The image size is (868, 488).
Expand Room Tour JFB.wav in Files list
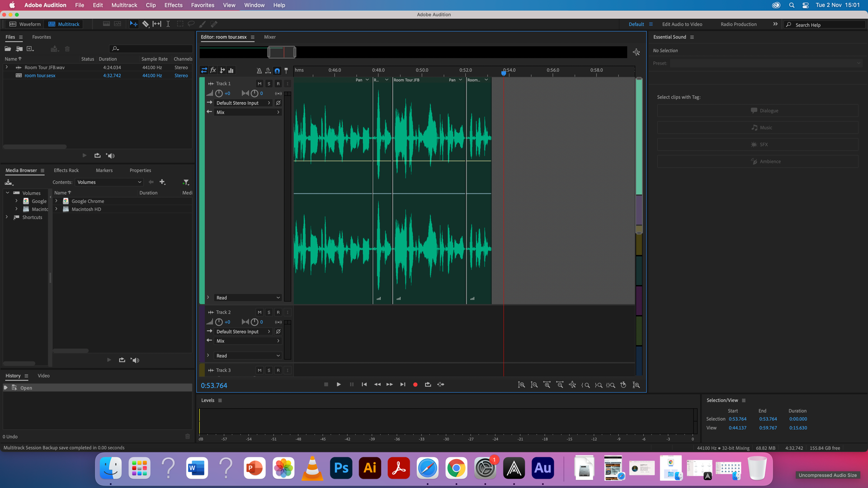click(x=7, y=67)
